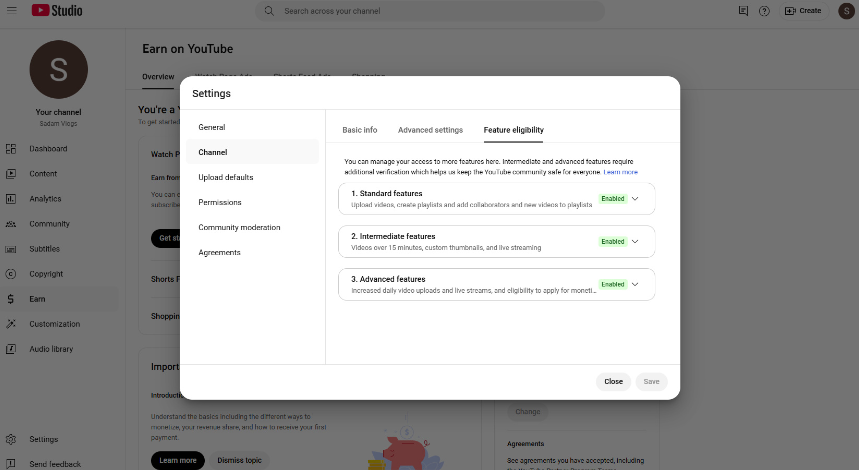Open Agreements settings category
Viewport: 859px width, 470px height.
coord(253,253)
